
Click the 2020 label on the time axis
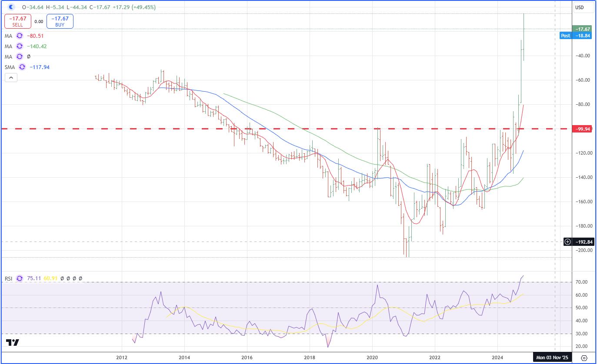(x=372, y=357)
